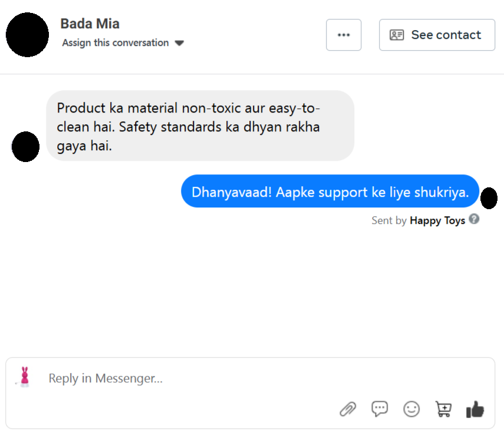The height and width of the screenshot is (436, 504).
Task: Click the paperclip attach file icon
Action: (348, 409)
